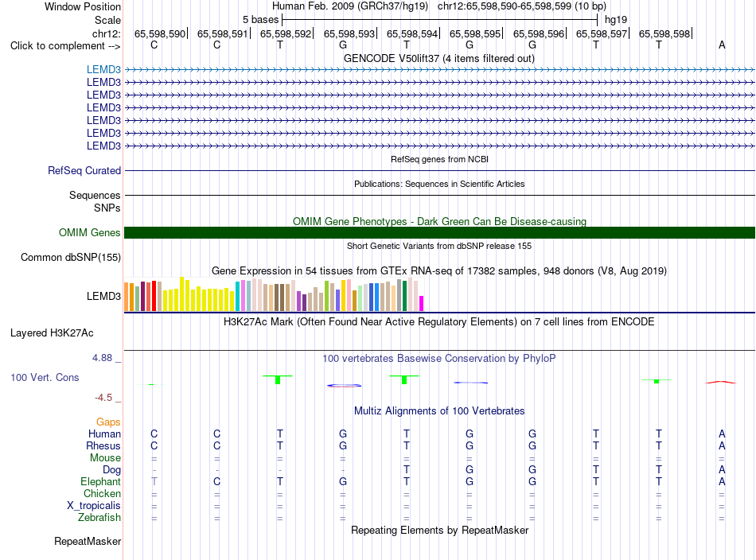Image resolution: width=756 pixels, height=560 pixels.
Task: Click the Window Position label
Action: pos(83,6)
